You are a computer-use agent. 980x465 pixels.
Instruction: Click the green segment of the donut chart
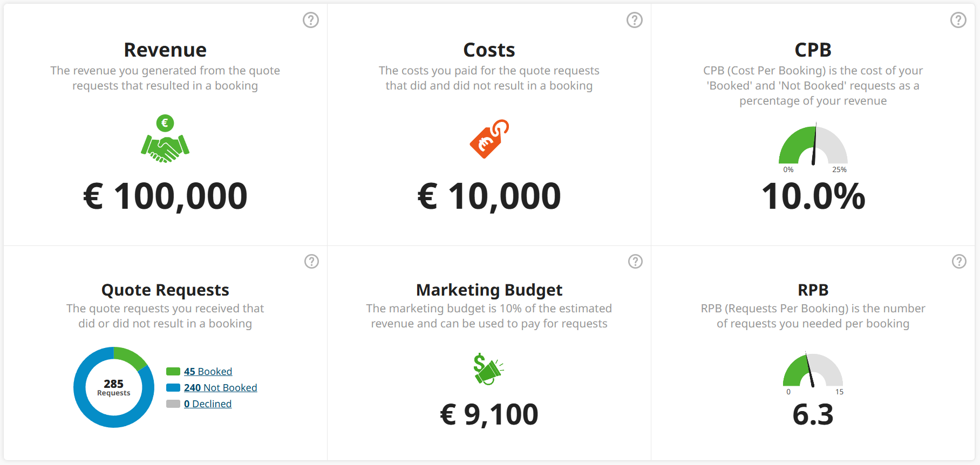coord(128,360)
